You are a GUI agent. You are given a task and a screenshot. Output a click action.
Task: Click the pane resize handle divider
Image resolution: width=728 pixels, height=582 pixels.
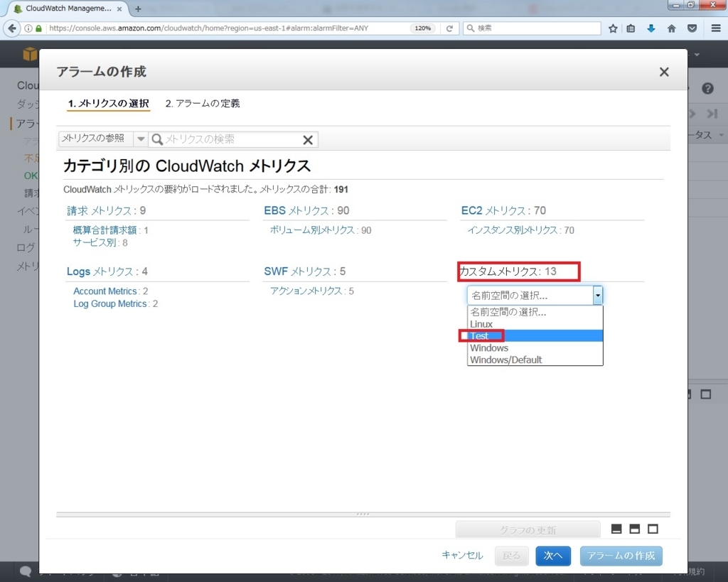click(363, 514)
